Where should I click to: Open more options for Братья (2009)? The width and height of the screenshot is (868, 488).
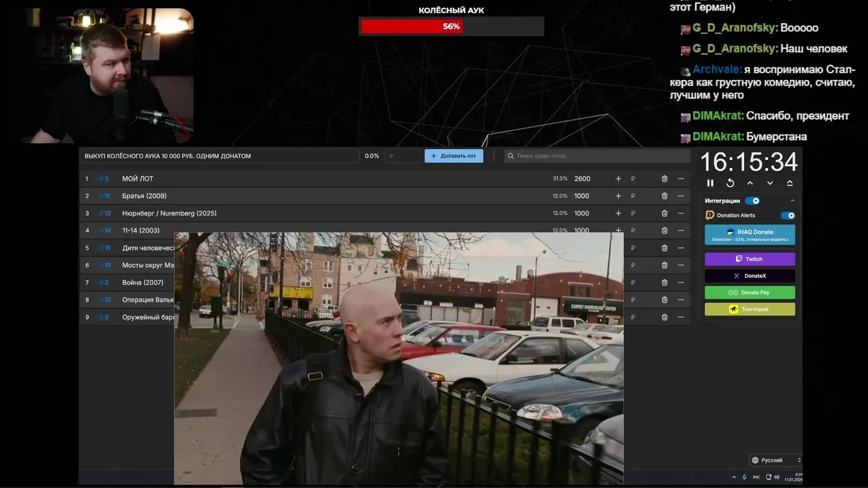point(681,196)
